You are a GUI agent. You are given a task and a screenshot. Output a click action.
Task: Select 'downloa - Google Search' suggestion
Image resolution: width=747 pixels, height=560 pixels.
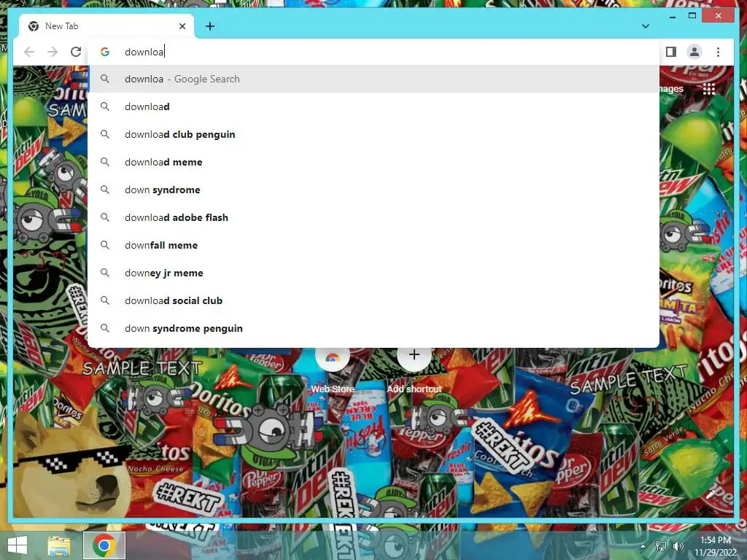pyautogui.click(x=374, y=79)
